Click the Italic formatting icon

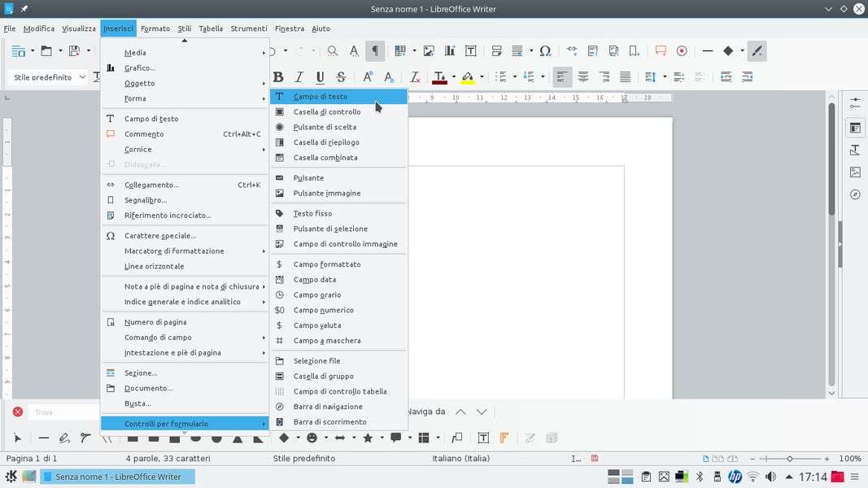(x=299, y=77)
